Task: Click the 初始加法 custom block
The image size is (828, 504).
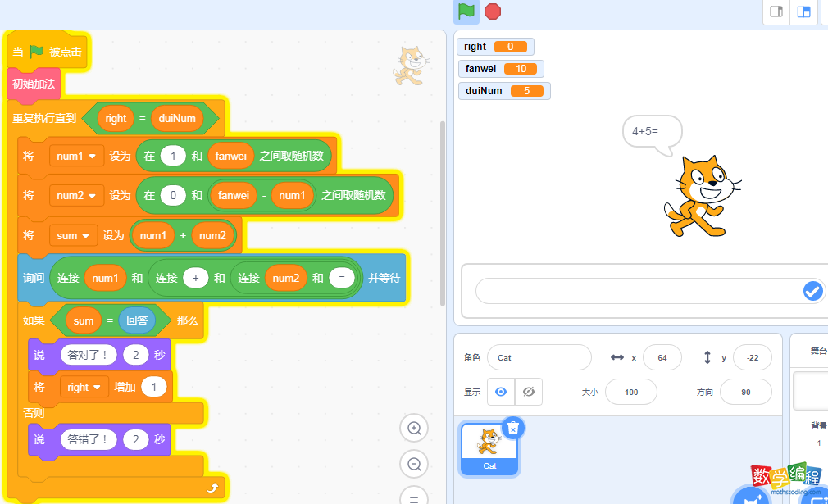Action: point(34,84)
